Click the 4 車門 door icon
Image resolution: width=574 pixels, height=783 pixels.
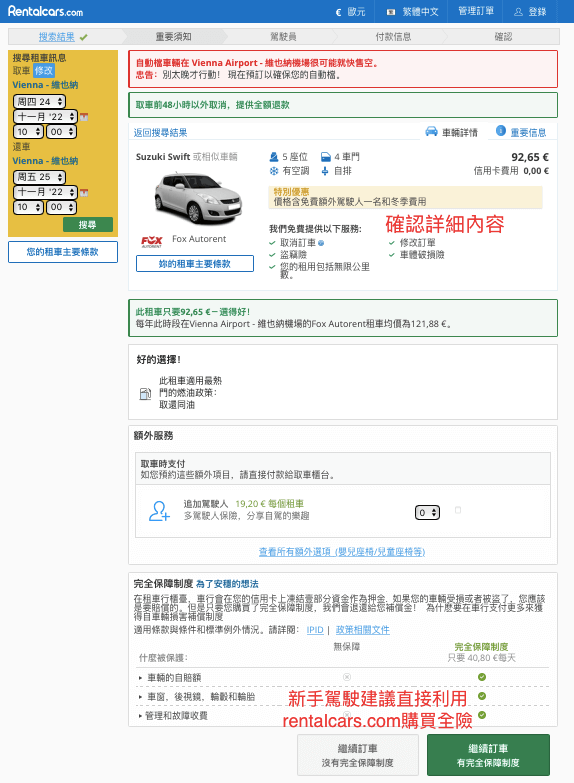pyautogui.click(x=326, y=157)
